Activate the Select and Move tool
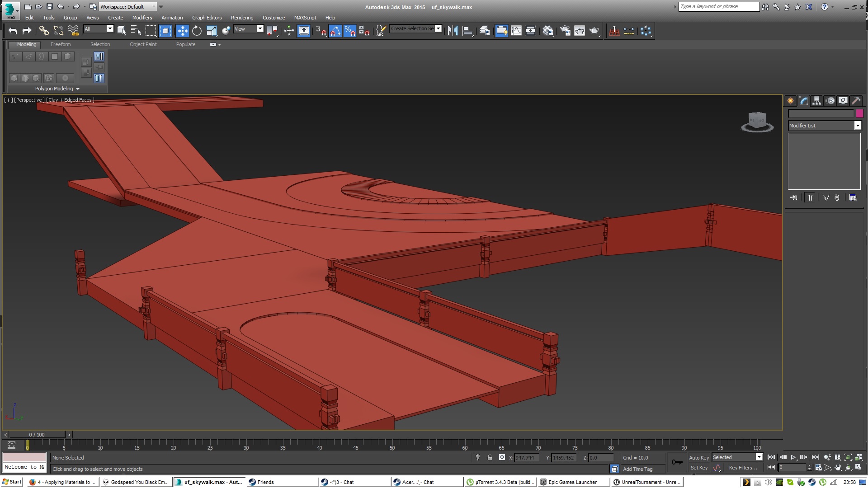Image resolution: width=868 pixels, height=488 pixels. (x=182, y=31)
